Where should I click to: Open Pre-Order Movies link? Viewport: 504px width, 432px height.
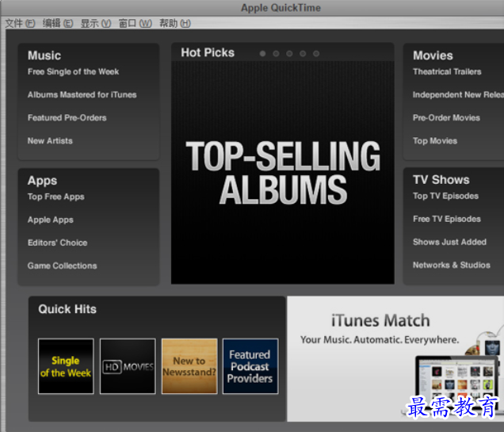pos(446,118)
